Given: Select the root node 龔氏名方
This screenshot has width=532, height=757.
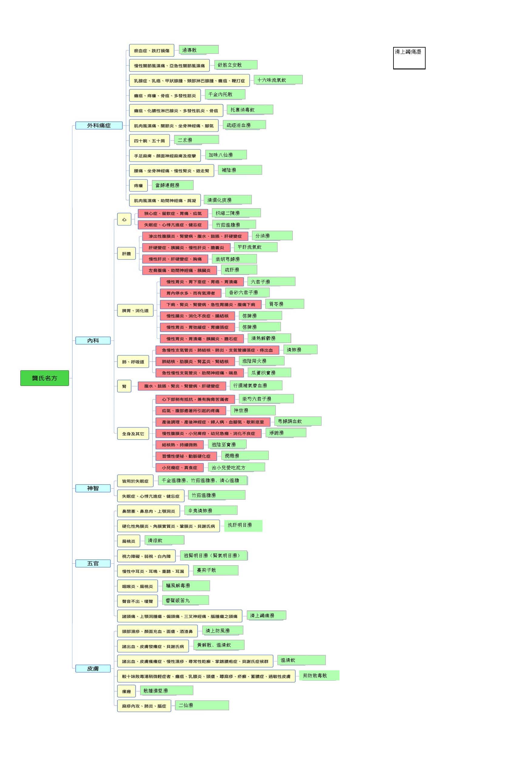Looking at the screenshot, I should (45, 378).
